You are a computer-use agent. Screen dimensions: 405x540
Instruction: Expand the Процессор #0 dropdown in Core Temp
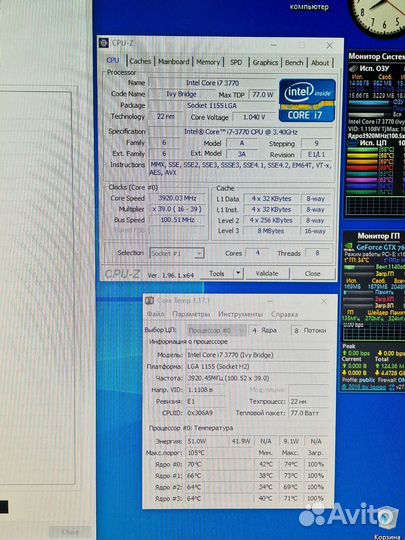point(216,331)
